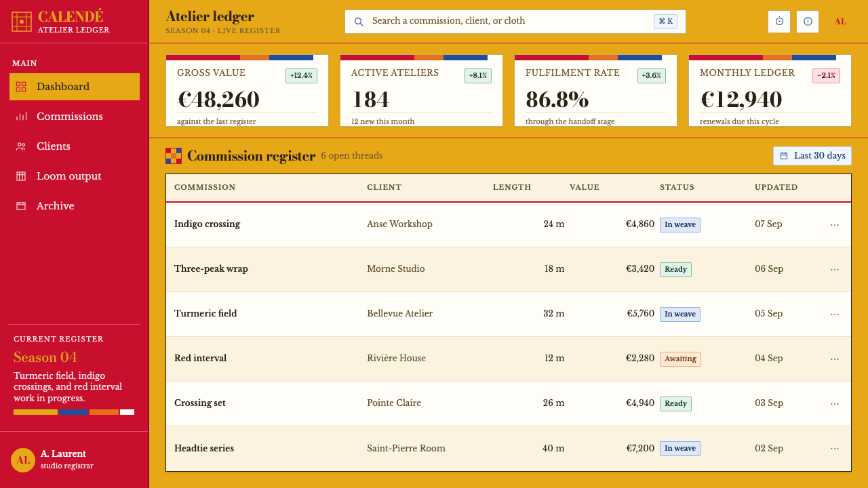Open Commissions in the sidebar
The height and width of the screenshot is (488, 868).
tap(75, 117)
